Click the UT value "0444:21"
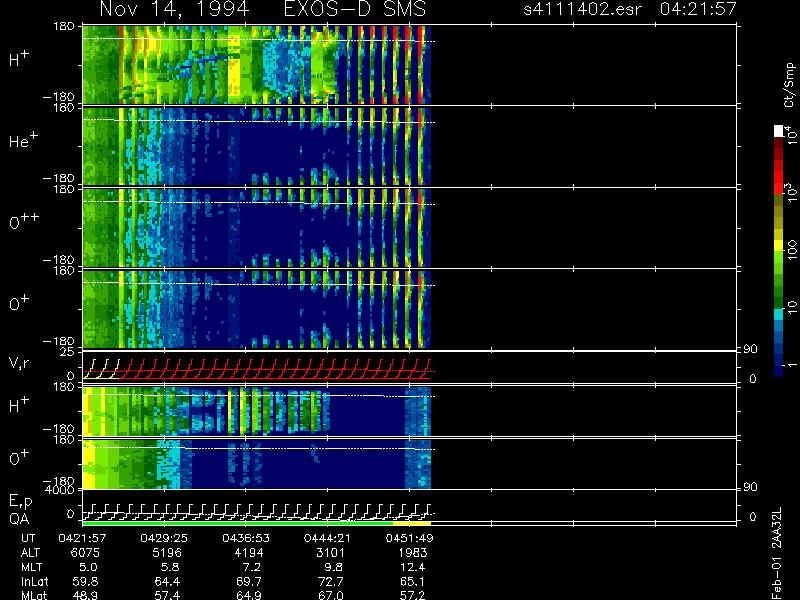This screenshot has width=800, height=600. [328, 538]
